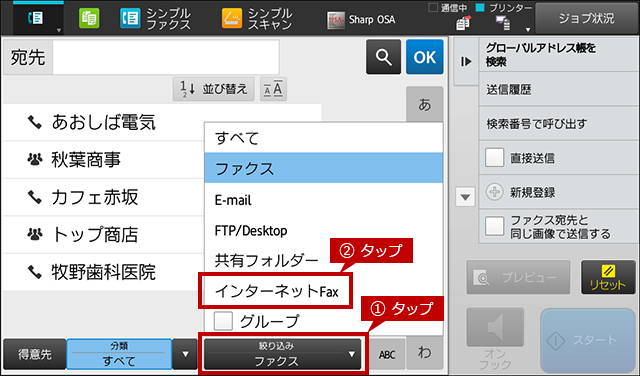Viewport: 640px width, 376px height.
Task: Open シンプルファクス mode
Action: point(156,19)
